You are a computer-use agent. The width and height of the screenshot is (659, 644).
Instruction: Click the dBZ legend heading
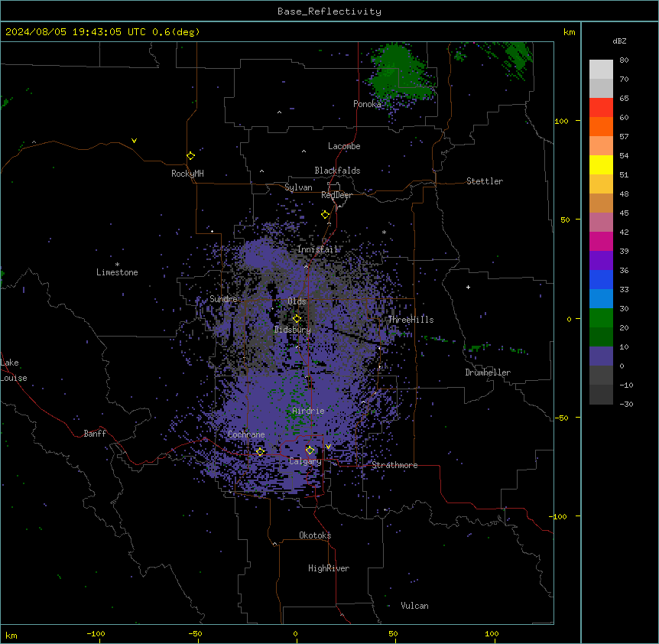click(x=619, y=41)
